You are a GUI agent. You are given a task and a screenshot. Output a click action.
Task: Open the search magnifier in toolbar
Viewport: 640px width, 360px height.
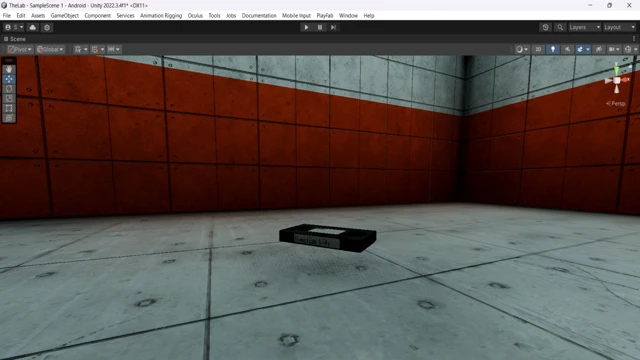point(560,27)
